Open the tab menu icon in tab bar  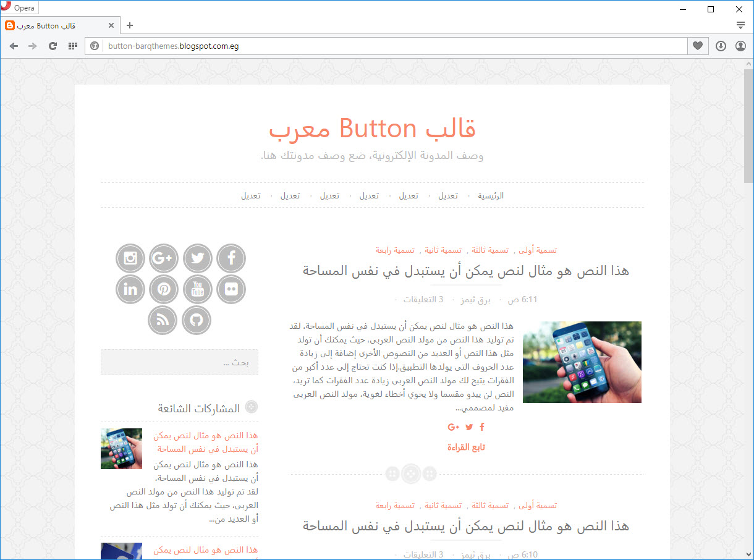pos(740,25)
